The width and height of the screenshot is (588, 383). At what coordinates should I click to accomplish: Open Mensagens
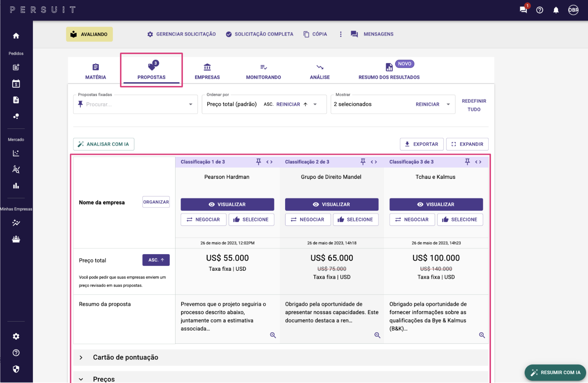pos(372,34)
